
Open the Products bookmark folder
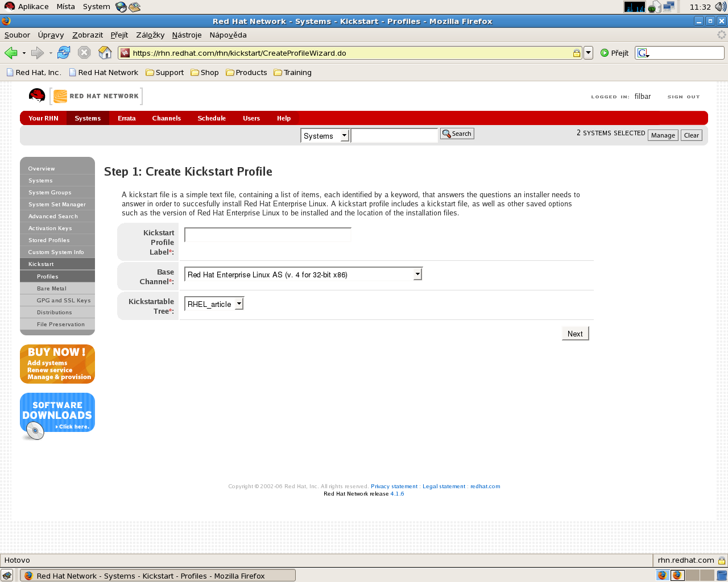click(x=246, y=72)
